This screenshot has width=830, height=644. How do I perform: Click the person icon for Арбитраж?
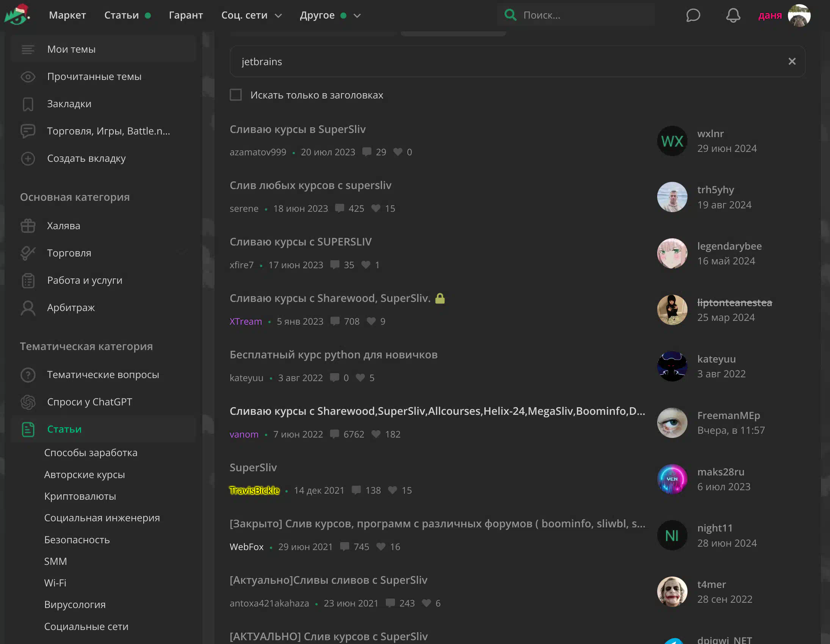tap(28, 308)
